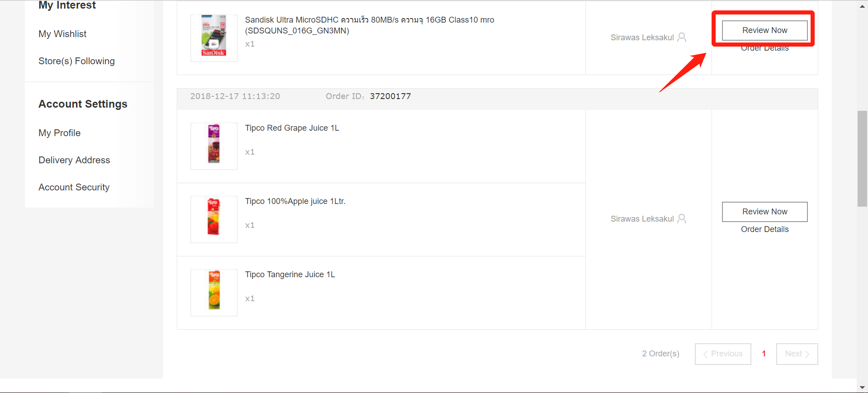Image resolution: width=868 pixels, height=393 pixels.
Task: Open the Tipco Red Grape Juice thumbnail
Action: [214, 146]
